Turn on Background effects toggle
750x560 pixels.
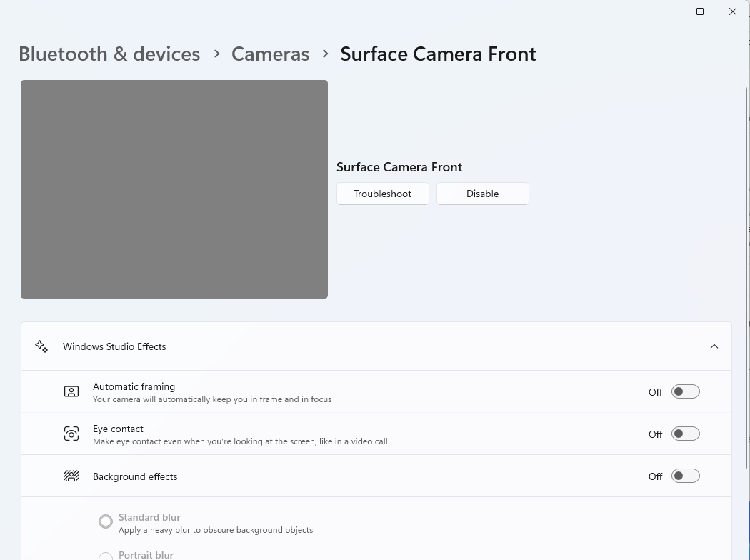(x=685, y=476)
